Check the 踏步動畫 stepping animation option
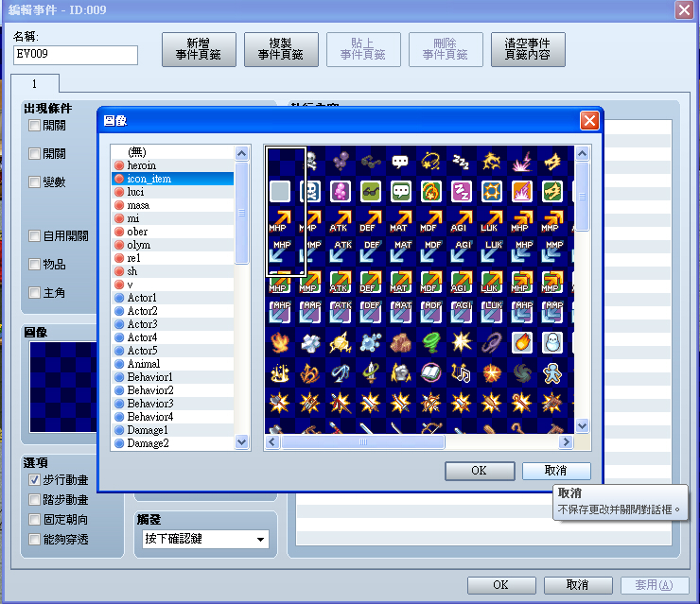The image size is (700, 604). [34, 500]
